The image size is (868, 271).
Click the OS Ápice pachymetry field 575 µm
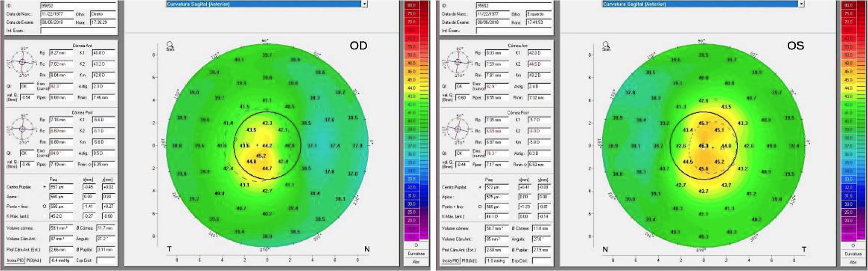pos(496,197)
